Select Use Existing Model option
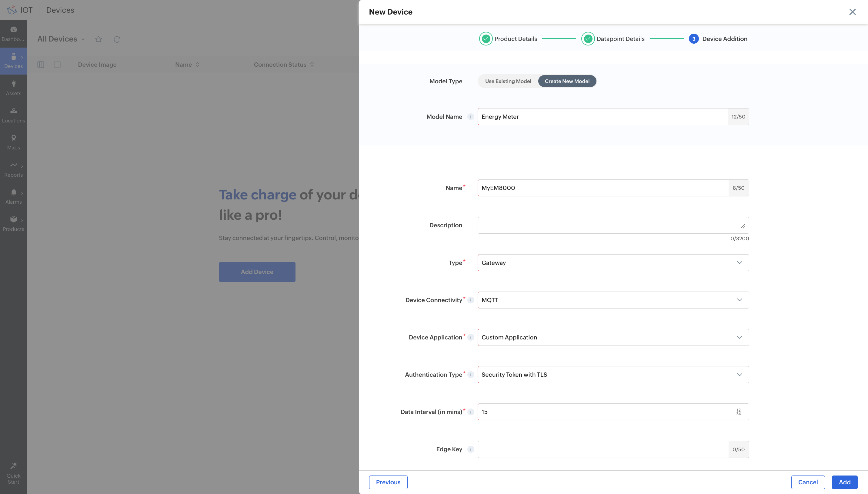Image resolution: width=868 pixels, height=494 pixels. coord(508,81)
